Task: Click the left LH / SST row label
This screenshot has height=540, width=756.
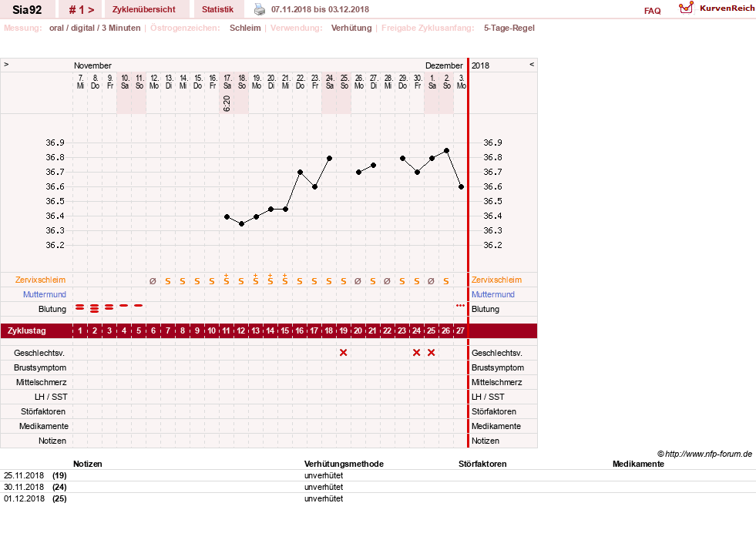Action: (x=51, y=397)
